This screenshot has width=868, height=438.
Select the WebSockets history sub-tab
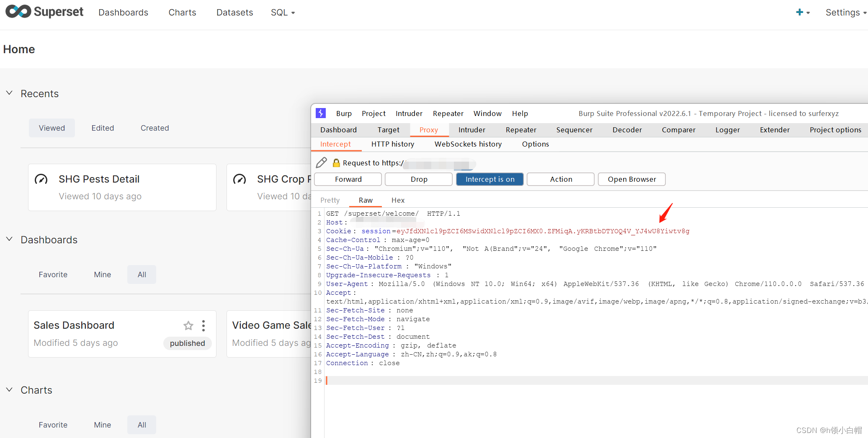coord(468,144)
